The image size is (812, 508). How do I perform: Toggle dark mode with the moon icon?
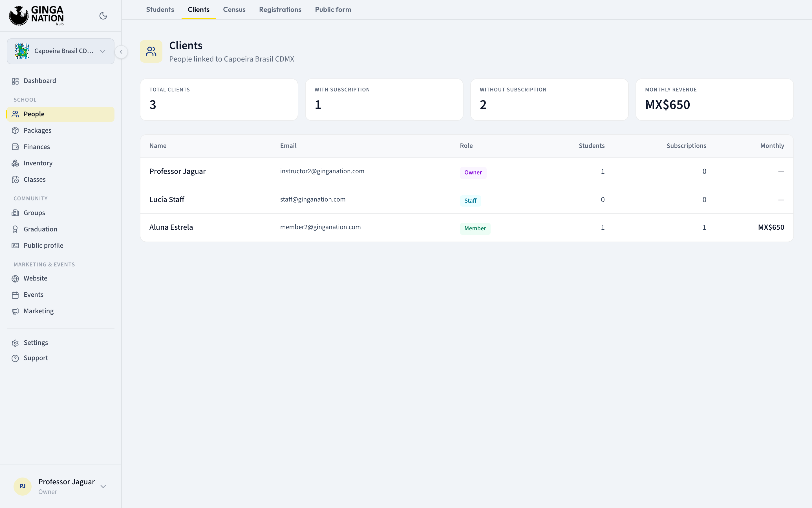tap(103, 16)
